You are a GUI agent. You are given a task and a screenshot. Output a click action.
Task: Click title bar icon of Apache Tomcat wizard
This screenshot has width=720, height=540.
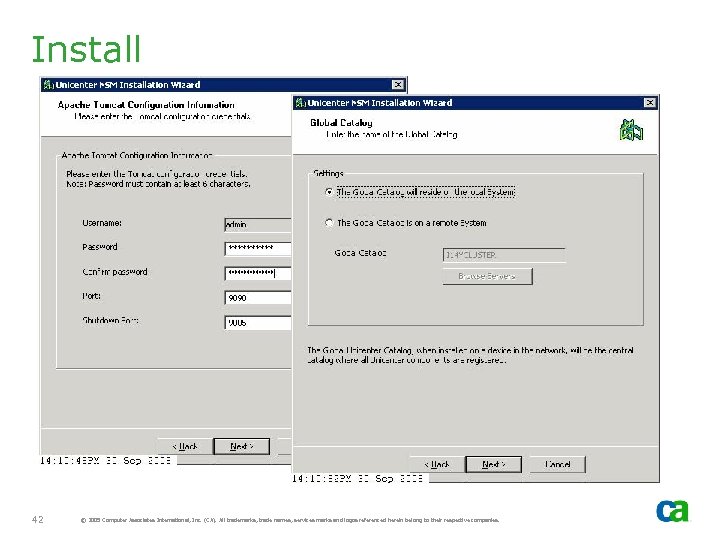pos(48,85)
